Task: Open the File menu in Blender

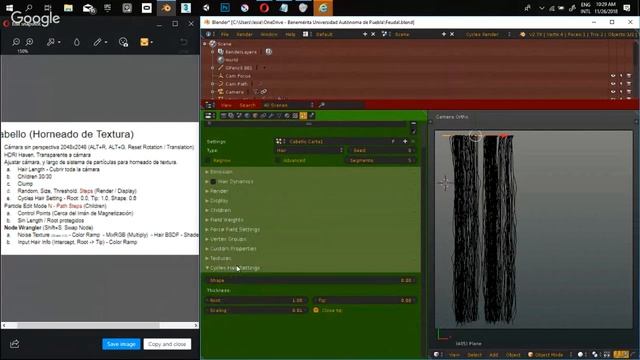Action: [x=225, y=34]
